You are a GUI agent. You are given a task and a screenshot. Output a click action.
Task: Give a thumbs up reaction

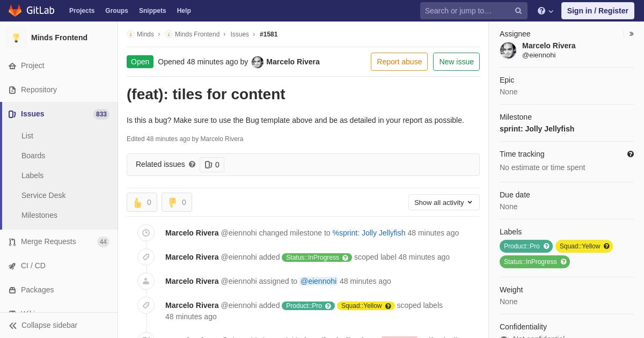coord(142,202)
